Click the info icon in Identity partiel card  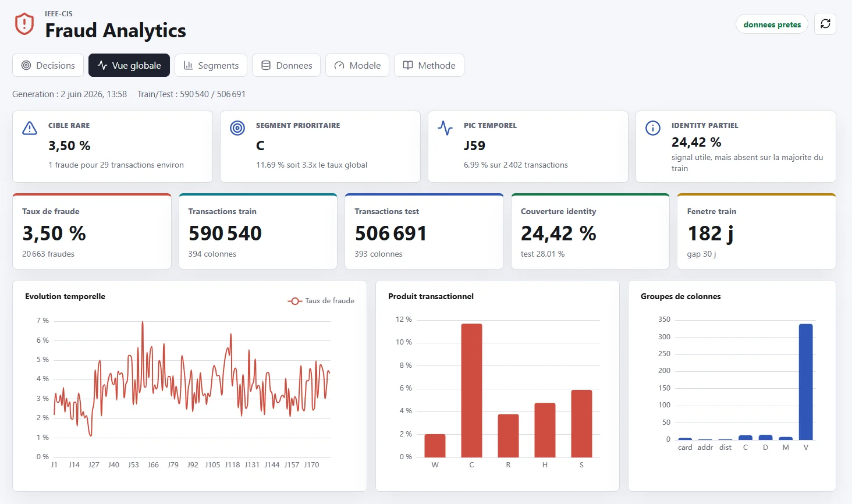653,128
